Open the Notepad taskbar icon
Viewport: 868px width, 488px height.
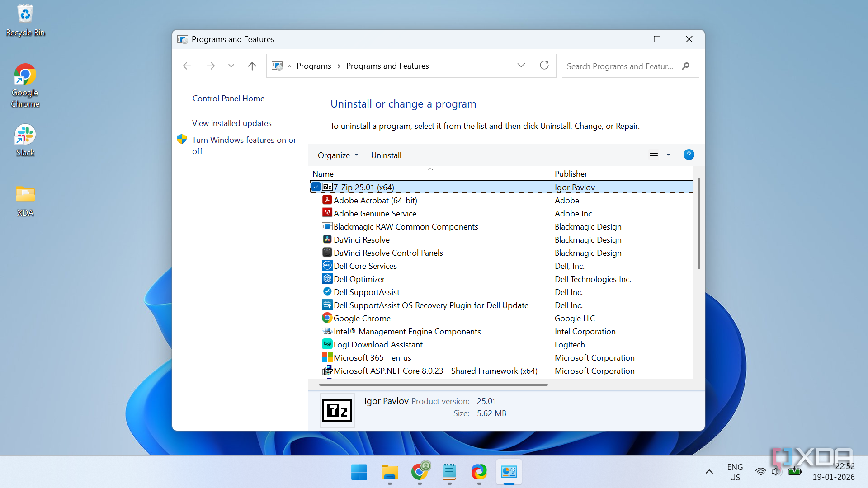pyautogui.click(x=449, y=472)
